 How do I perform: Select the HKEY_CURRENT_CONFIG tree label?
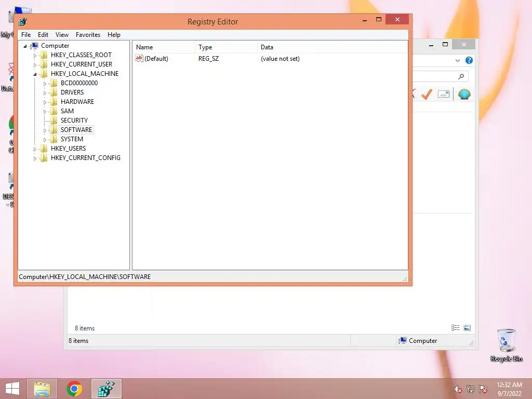pyautogui.click(x=86, y=158)
